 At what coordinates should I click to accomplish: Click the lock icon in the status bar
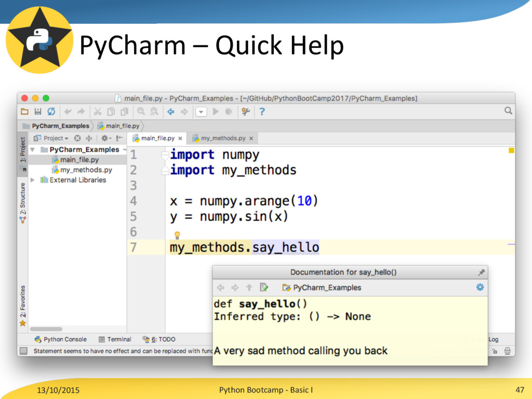coord(495,351)
